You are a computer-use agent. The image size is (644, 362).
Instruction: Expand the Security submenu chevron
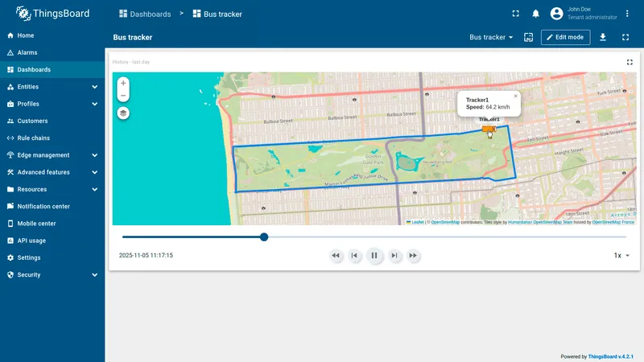[94, 275]
